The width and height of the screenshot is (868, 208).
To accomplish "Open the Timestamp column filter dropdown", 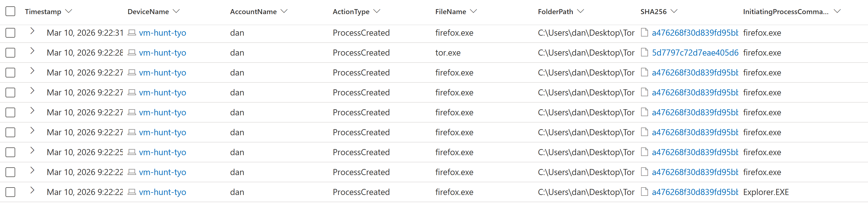I will point(69,11).
